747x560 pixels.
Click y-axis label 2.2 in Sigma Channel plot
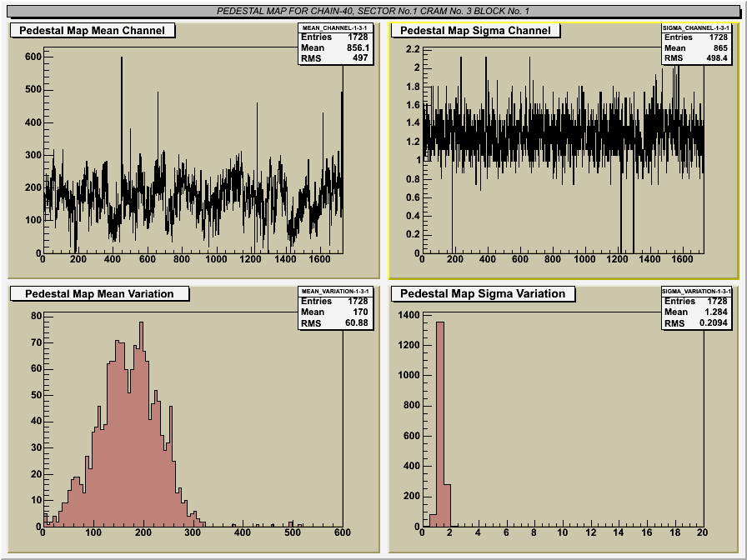(x=413, y=49)
